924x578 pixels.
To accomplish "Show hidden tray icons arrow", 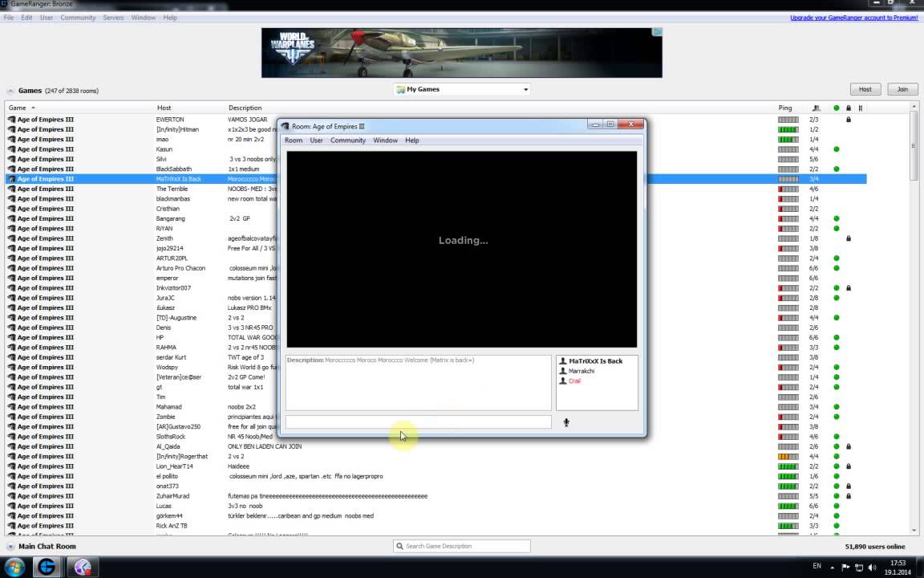I will pyautogui.click(x=832, y=568).
